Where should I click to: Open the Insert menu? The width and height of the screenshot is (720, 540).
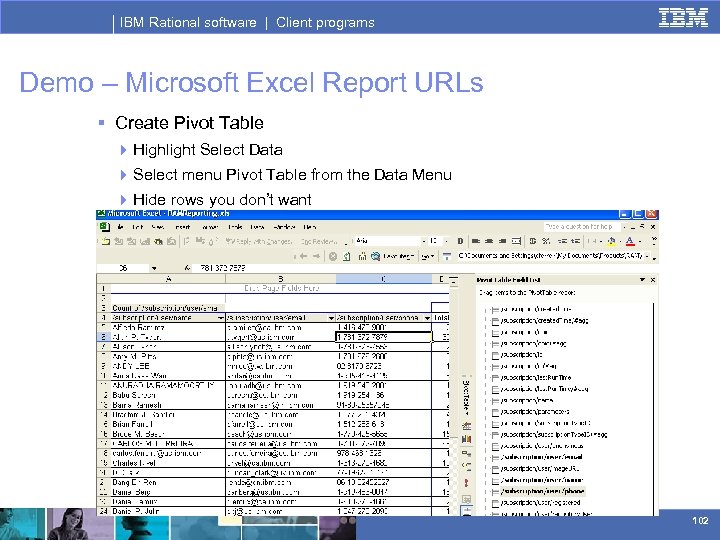182,227
